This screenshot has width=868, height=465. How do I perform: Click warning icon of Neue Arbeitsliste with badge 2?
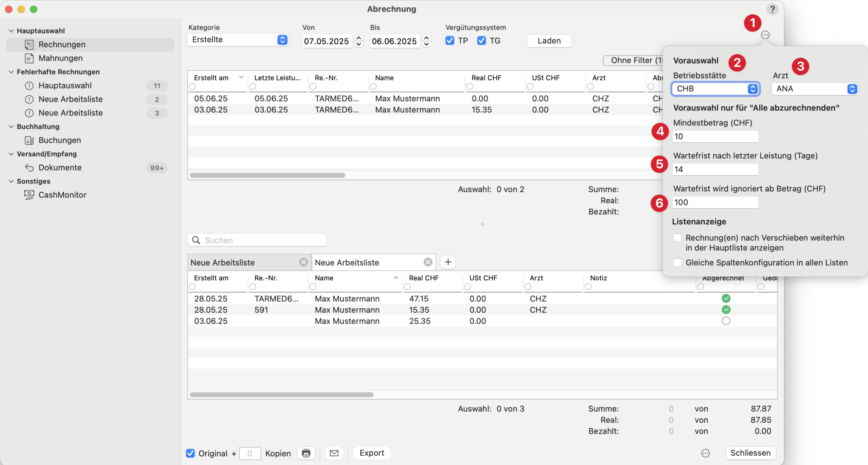pos(29,100)
